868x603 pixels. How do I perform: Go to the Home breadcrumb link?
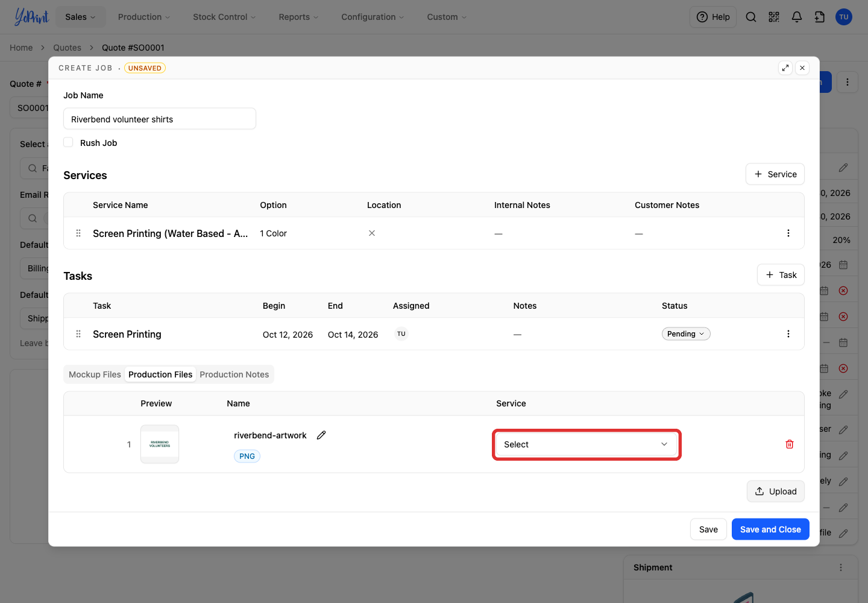[21, 48]
